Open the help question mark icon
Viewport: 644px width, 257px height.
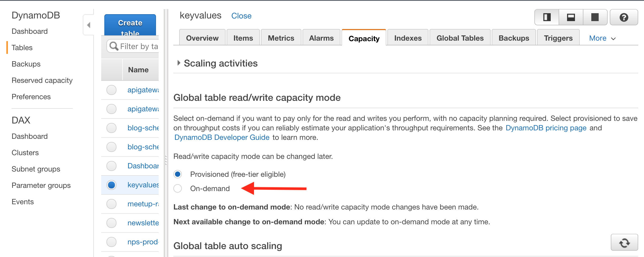click(x=624, y=17)
